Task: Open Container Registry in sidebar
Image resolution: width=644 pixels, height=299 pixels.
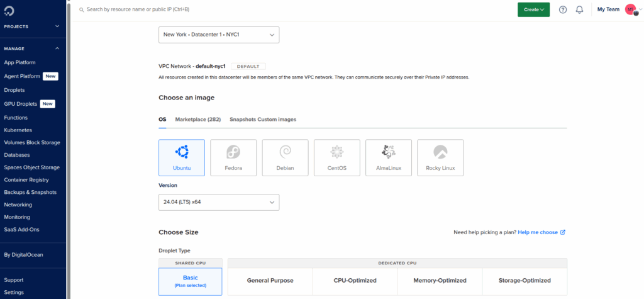Action: (26, 180)
